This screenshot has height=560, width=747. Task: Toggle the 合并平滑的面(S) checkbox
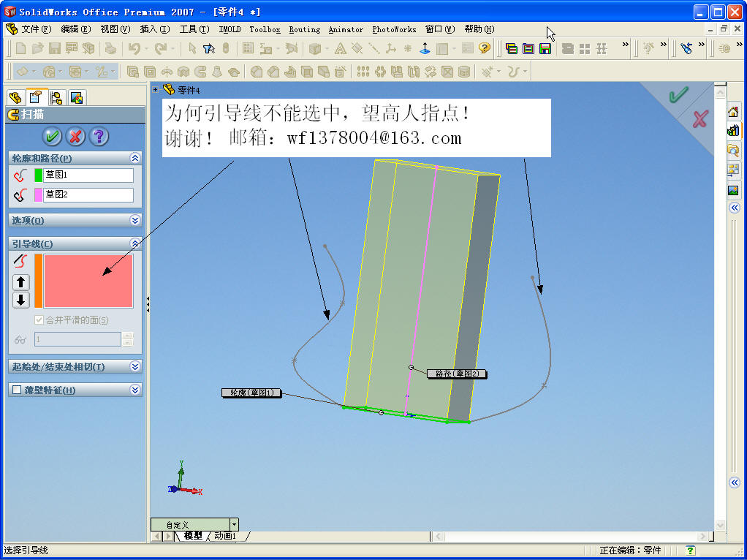[x=39, y=320]
